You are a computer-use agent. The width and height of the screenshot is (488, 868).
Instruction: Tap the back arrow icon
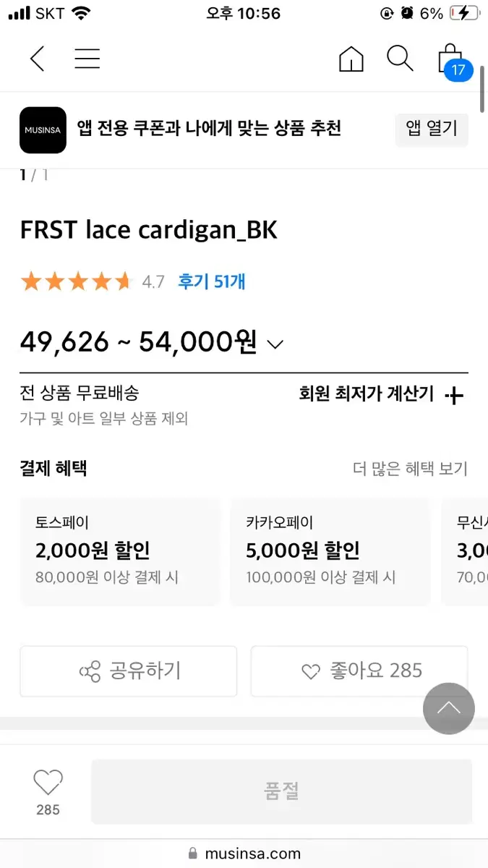37,59
